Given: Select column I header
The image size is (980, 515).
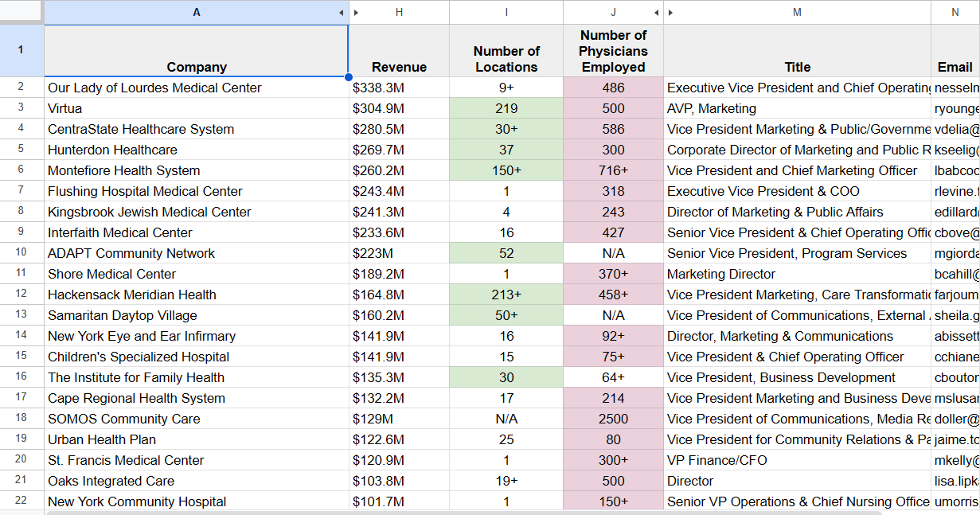Looking at the screenshot, I should point(506,13).
